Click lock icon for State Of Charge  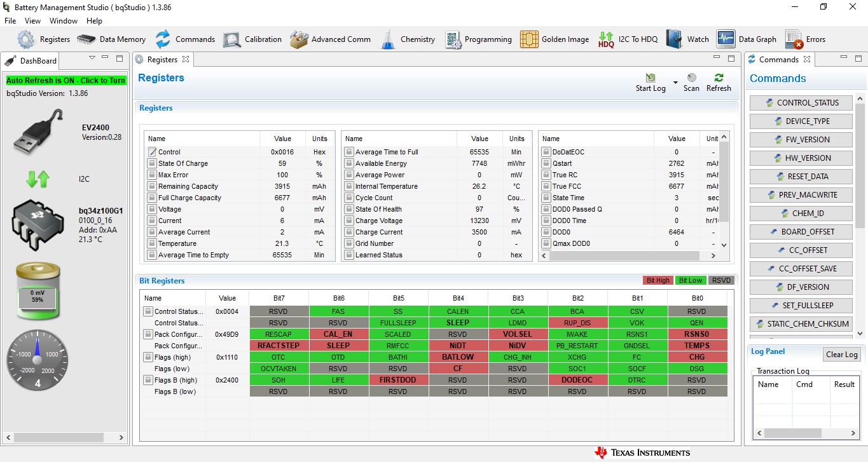click(x=152, y=163)
